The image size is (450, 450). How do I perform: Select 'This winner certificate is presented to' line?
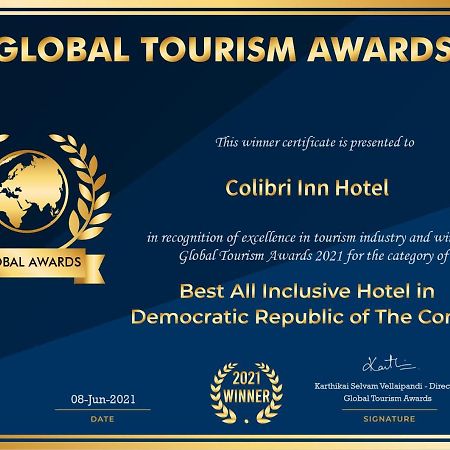(315, 143)
